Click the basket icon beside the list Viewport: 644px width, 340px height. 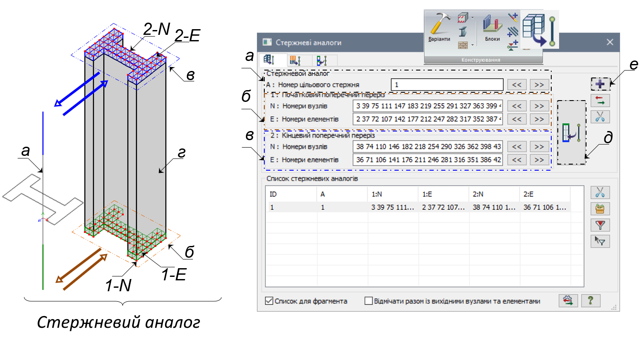coord(600,209)
